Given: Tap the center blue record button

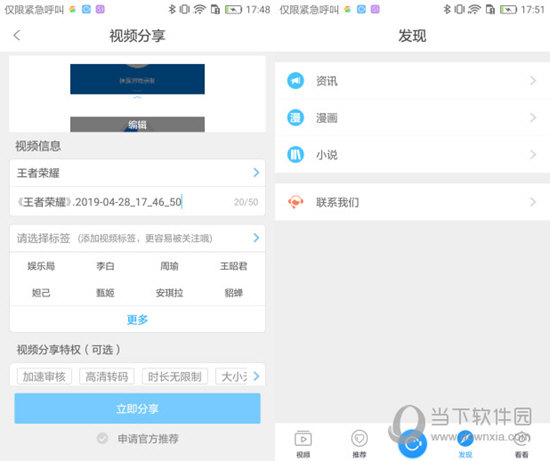Looking at the screenshot, I should coord(412,443).
